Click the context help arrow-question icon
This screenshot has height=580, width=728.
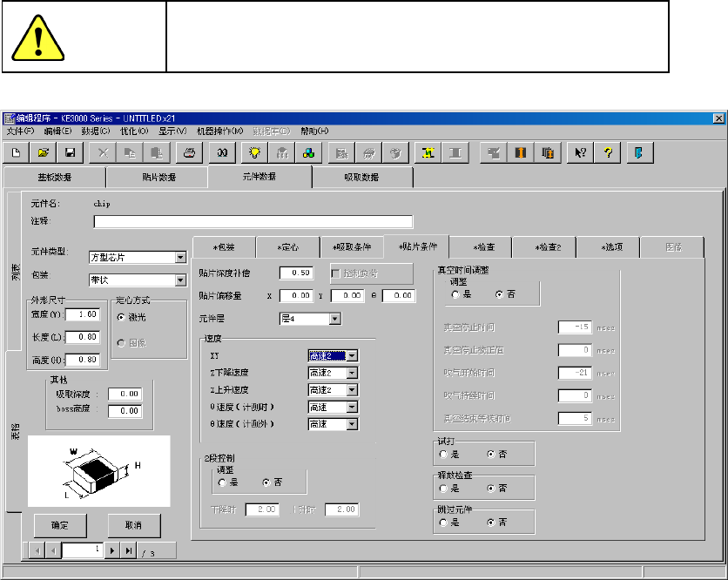578,152
